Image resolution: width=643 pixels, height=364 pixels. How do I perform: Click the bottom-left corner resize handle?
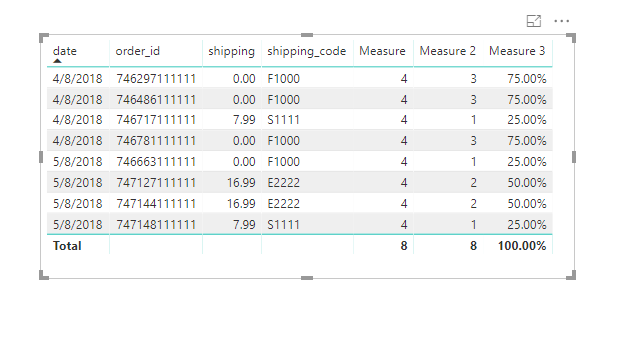[43, 275]
